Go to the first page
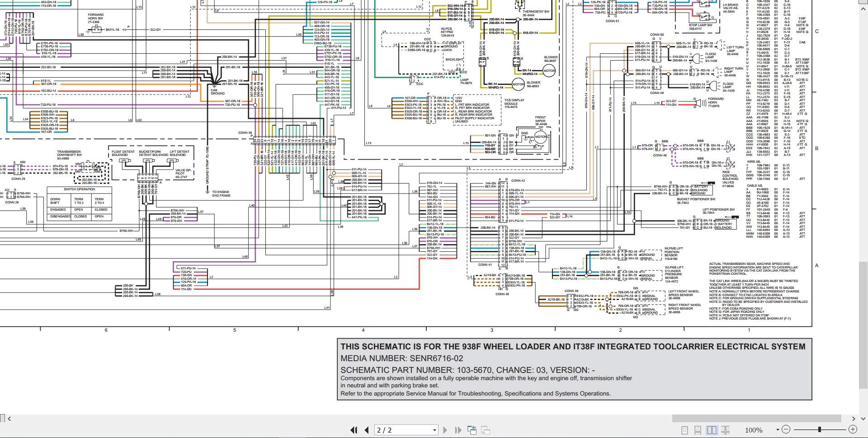868x438 pixels. [354, 430]
